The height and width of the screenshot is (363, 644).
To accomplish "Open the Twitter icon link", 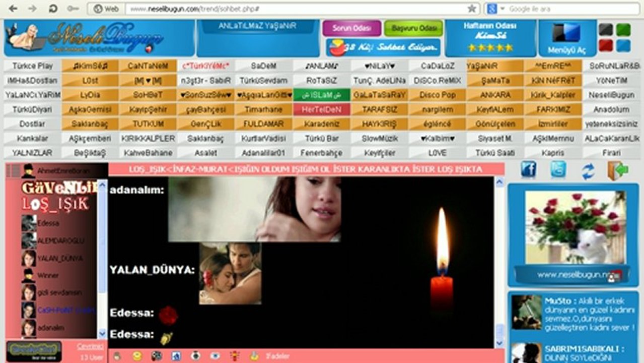I will click(x=558, y=170).
